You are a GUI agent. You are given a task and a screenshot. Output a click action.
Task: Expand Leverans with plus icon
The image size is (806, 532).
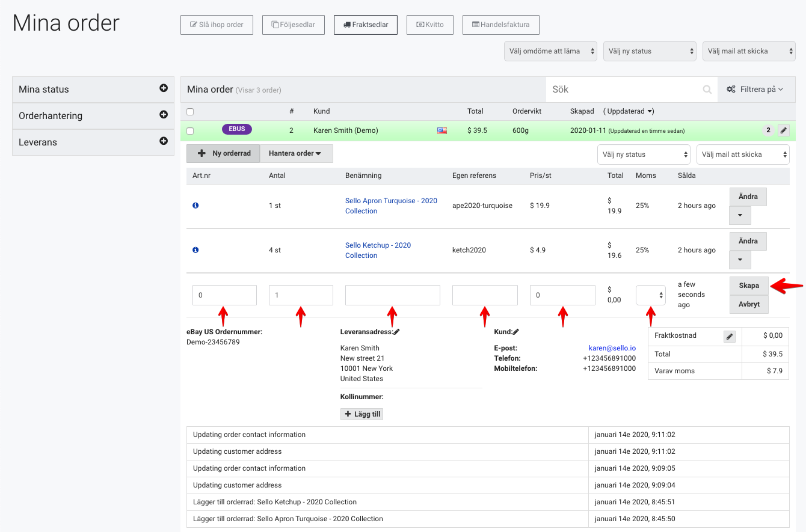click(164, 141)
